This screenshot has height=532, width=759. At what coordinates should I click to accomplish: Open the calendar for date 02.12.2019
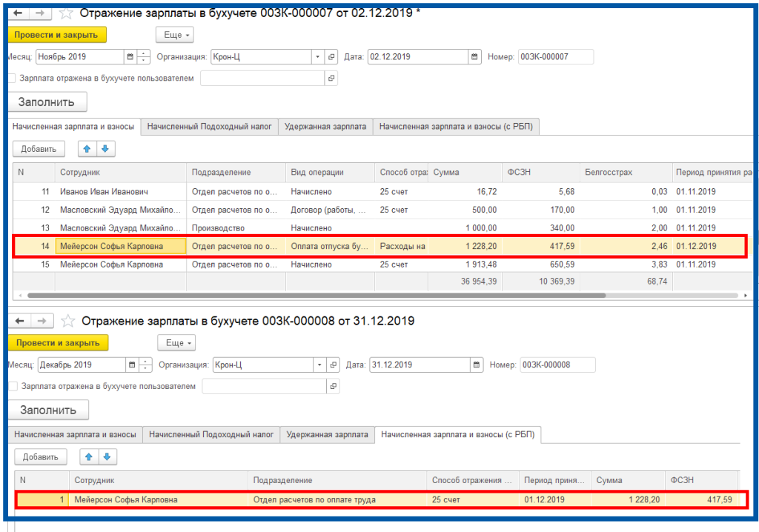click(474, 57)
